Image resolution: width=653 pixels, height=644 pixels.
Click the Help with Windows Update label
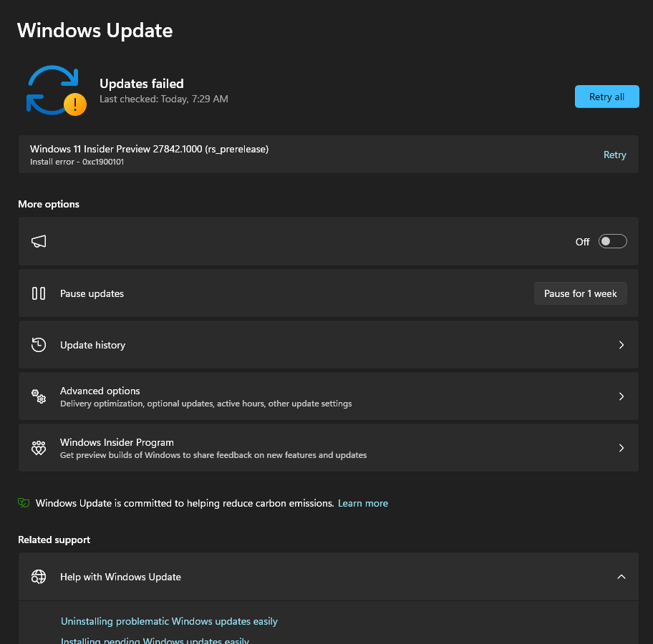[x=121, y=577]
